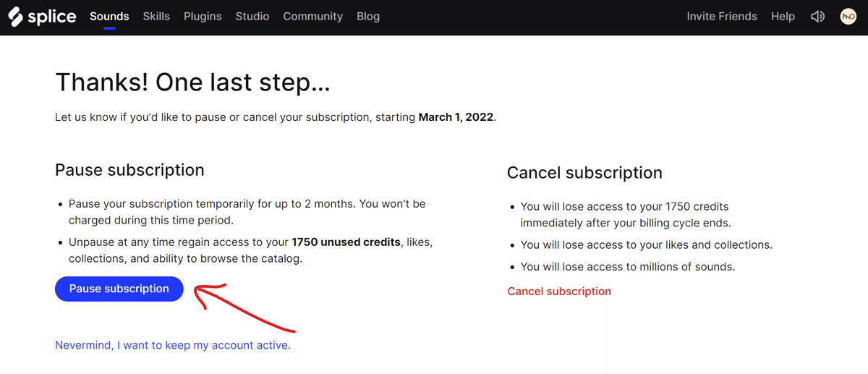
Task: Switch to the Sounds tab
Action: (109, 17)
